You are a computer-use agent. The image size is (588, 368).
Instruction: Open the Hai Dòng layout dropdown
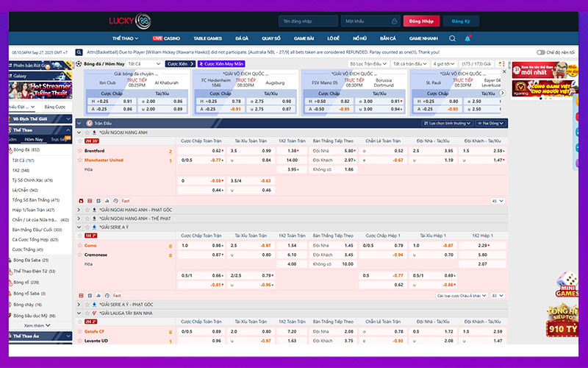[491, 123]
